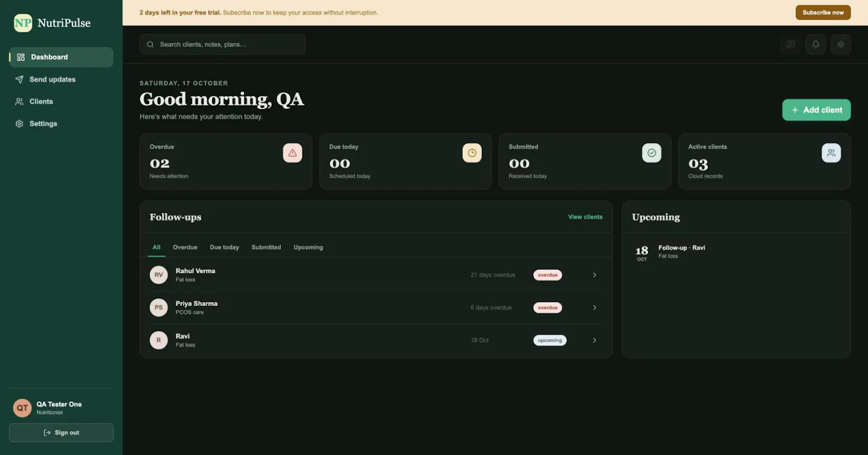Click the Settings gear icon in sidebar
Viewport: 868px width, 455px height.
(20, 124)
